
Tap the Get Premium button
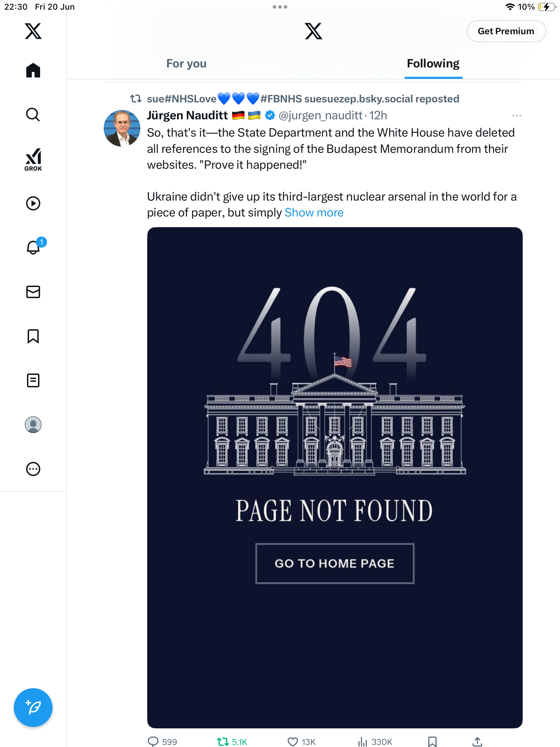point(506,31)
